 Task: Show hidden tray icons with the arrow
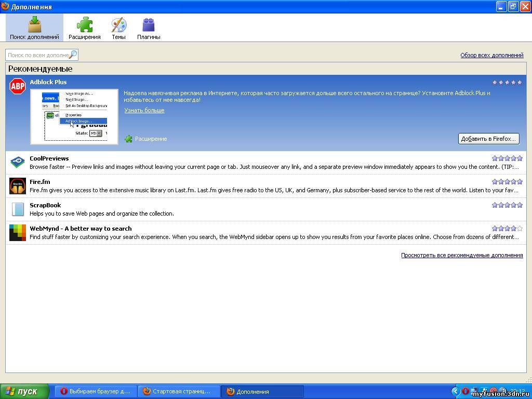(456, 391)
